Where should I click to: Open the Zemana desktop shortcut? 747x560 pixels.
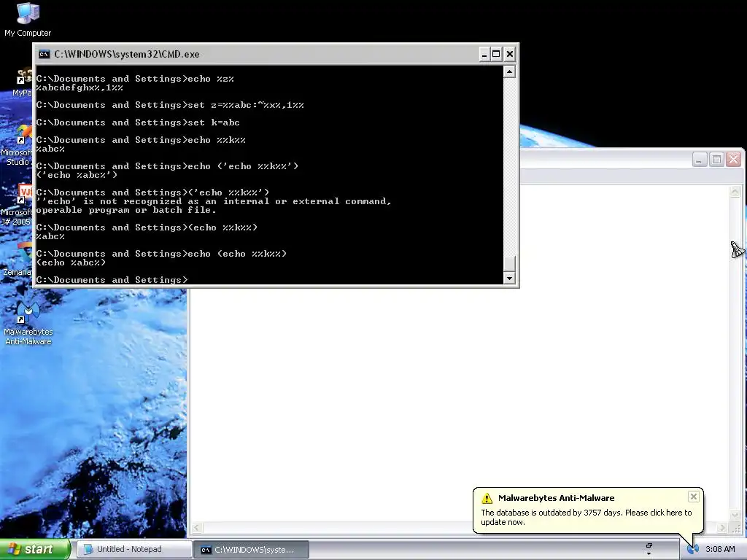coord(17,260)
